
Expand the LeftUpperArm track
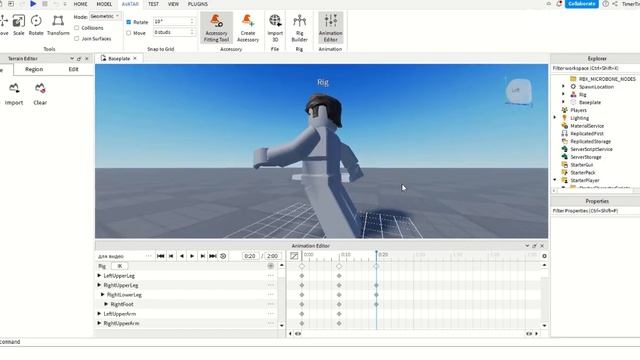[99, 313]
